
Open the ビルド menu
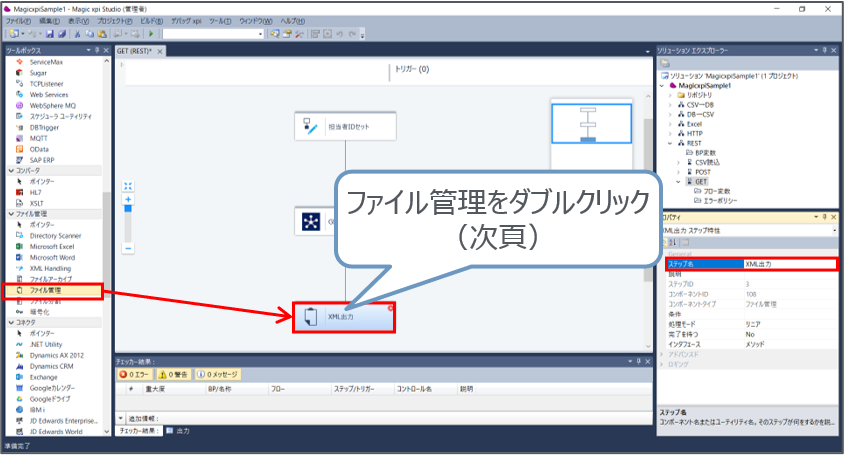[152, 21]
